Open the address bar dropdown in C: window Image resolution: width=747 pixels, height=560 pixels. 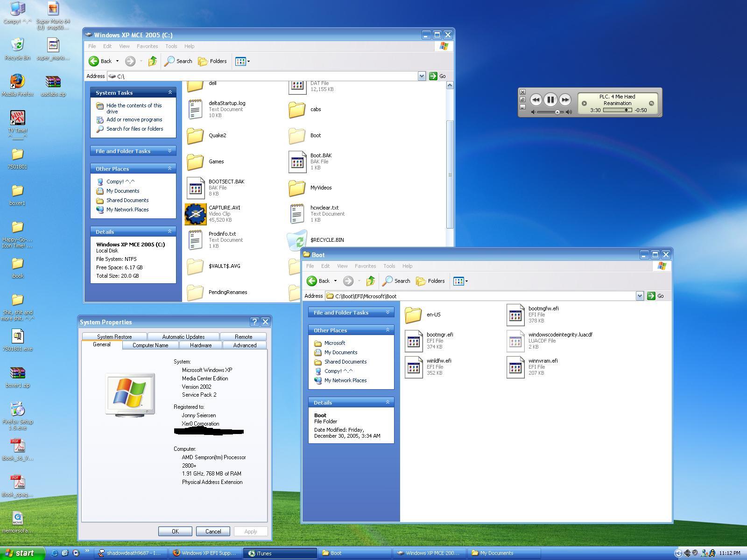pyautogui.click(x=422, y=76)
